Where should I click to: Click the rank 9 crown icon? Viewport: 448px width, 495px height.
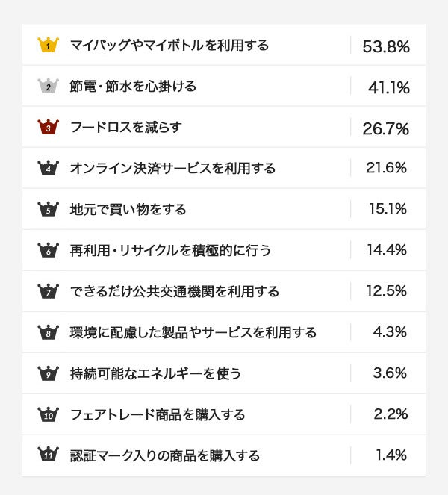pyautogui.click(x=48, y=373)
